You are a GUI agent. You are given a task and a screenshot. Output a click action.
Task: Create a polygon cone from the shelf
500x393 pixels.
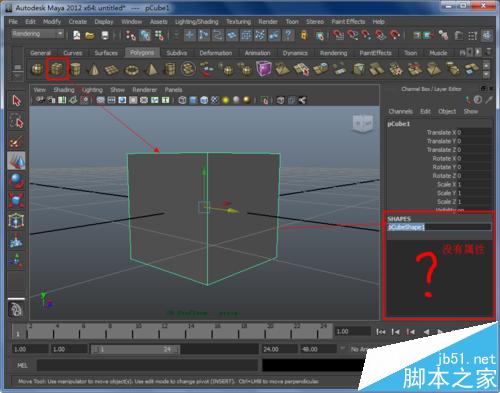tap(93, 69)
